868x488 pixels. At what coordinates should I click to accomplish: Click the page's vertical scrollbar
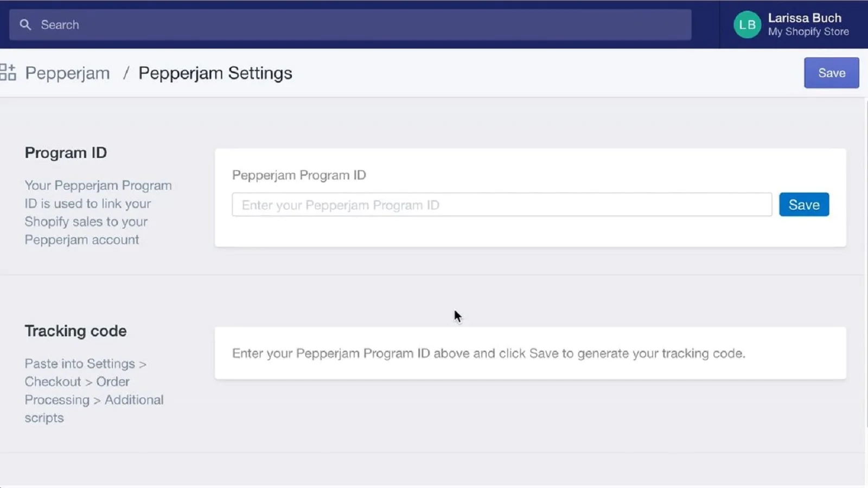[866, 260]
